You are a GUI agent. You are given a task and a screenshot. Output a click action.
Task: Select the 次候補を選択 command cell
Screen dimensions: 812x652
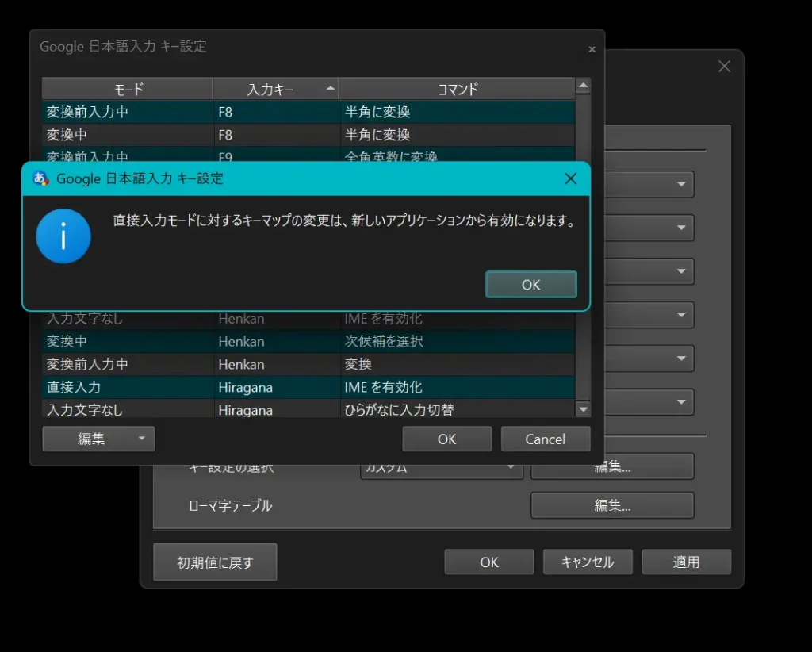458,341
